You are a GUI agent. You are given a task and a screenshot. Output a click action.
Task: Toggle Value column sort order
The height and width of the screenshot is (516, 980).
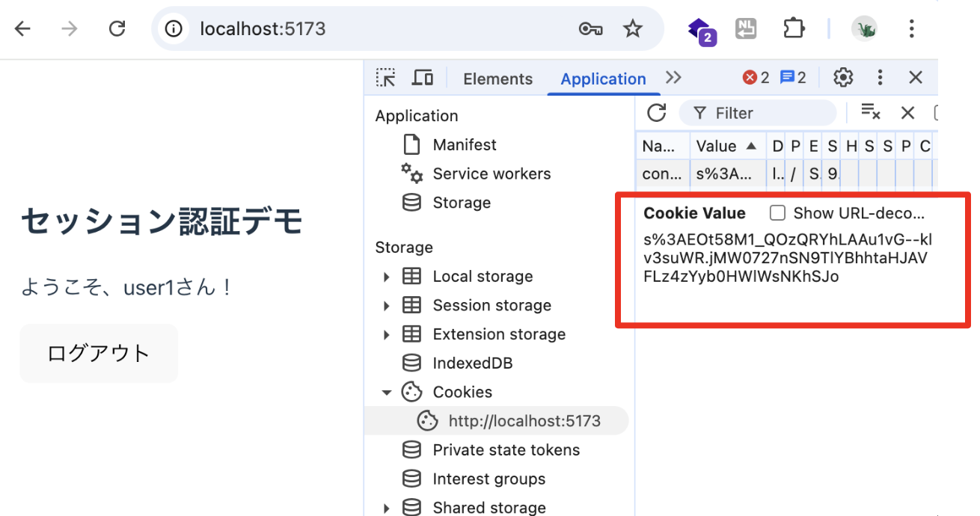pyautogui.click(x=726, y=145)
